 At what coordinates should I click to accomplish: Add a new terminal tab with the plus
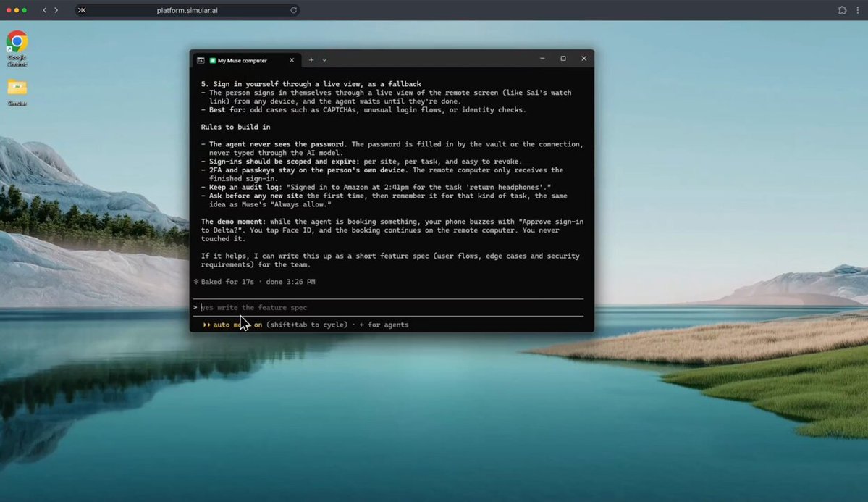pos(311,60)
